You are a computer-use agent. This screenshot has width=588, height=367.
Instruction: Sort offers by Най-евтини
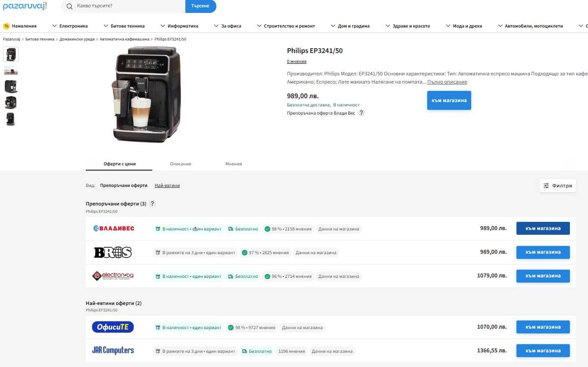pyautogui.click(x=167, y=186)
